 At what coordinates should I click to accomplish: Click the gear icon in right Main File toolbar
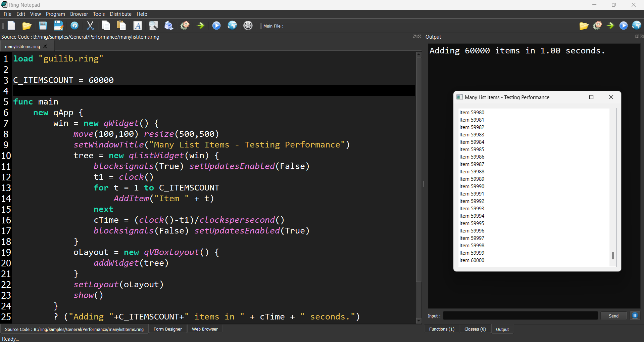[597, 26]
